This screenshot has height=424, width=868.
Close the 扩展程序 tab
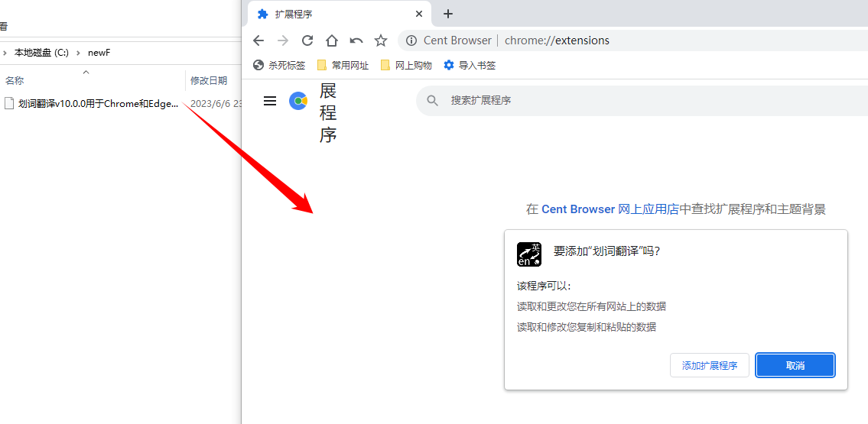pyautogui.click(x=420, y=14)
